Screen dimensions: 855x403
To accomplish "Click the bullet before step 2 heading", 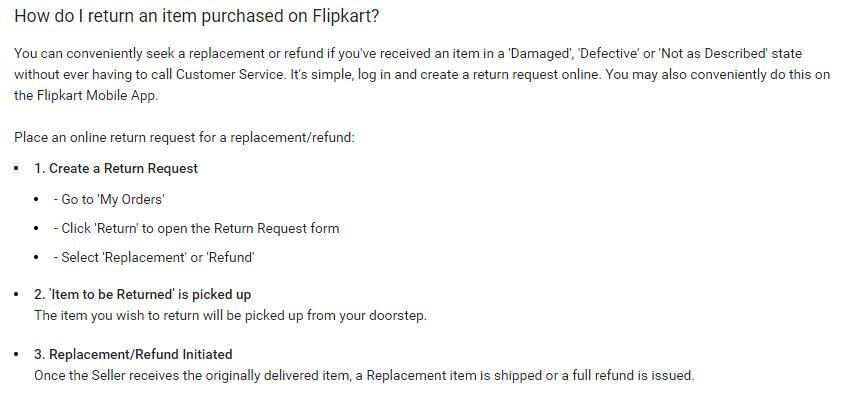I will pyautogui.click(x=17, y=294).
